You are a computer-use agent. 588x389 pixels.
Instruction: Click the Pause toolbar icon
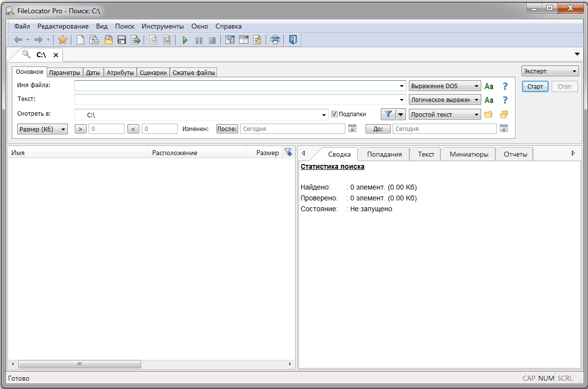[199, 40]
